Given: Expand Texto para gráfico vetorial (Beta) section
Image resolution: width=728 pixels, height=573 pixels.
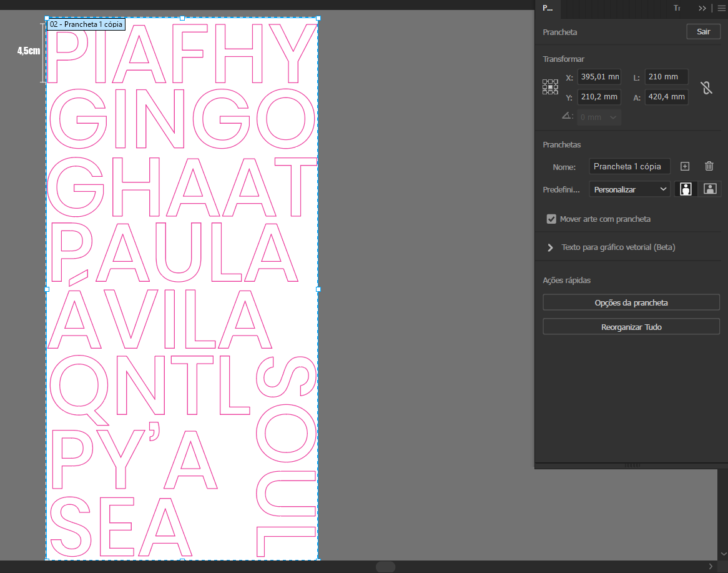Looking at the screenshot, I should point(550,247).
